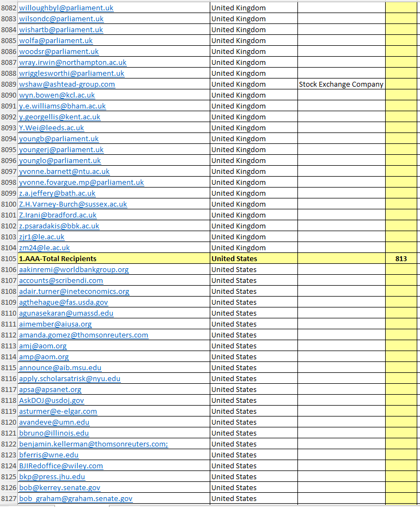420x507 pixels.
Task: Click the wilsondc@parliament.uk link
Action: pyautogui.click(x=62, y=19)
